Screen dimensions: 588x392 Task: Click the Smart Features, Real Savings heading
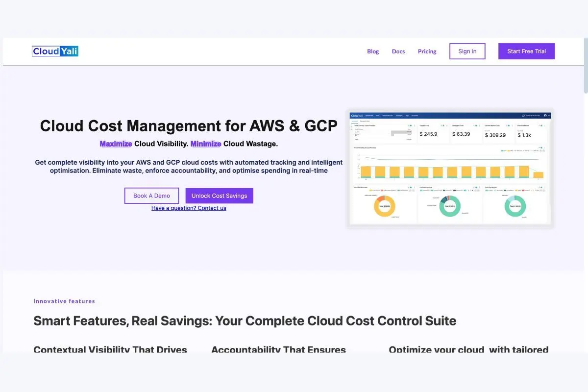245,321
